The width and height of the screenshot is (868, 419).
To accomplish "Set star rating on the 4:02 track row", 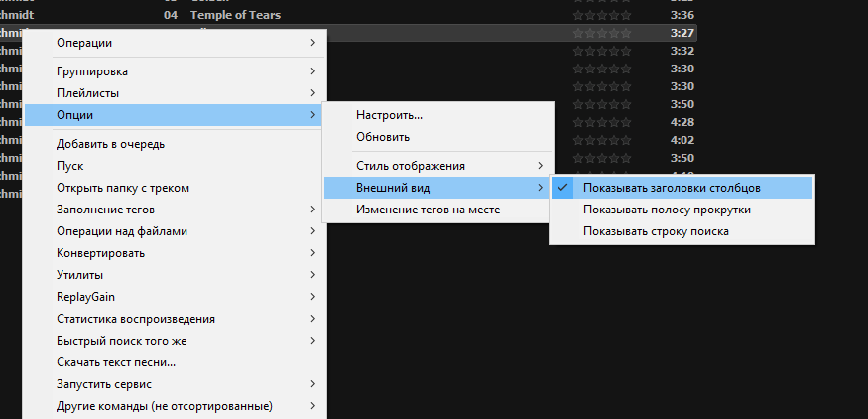I will 602,140.
